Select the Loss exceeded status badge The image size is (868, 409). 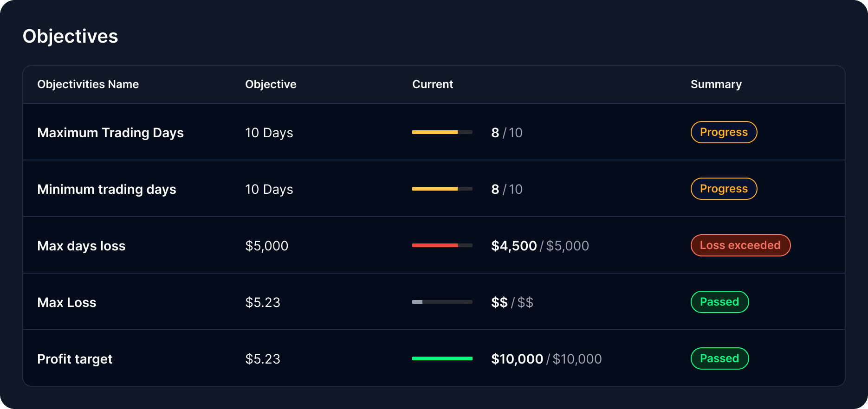(740, 245)
